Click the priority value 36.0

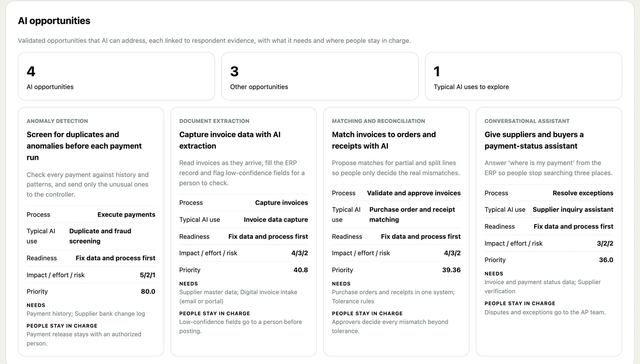606,260
